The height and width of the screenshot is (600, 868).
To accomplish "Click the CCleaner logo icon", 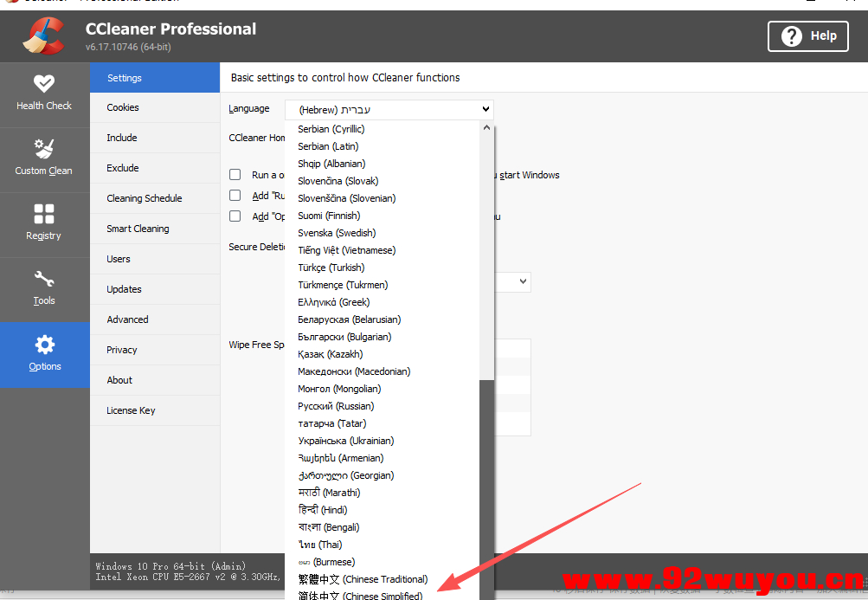I will 42,37.
